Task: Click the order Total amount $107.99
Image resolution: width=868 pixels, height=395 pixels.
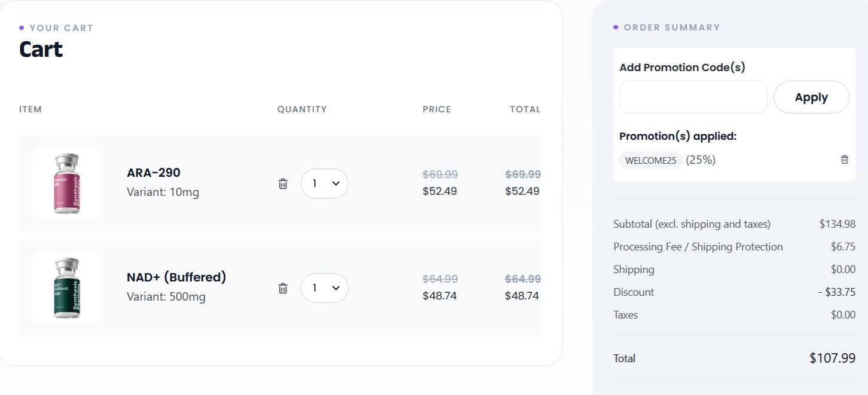Action: 832,358
